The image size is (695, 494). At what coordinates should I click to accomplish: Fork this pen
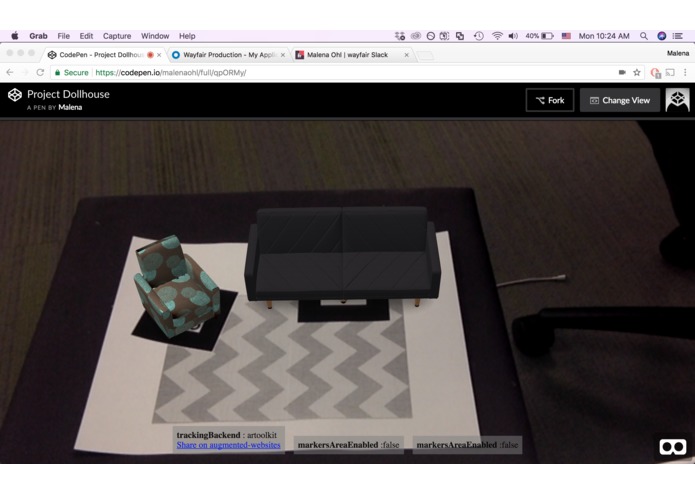click(x=550, y=100)
